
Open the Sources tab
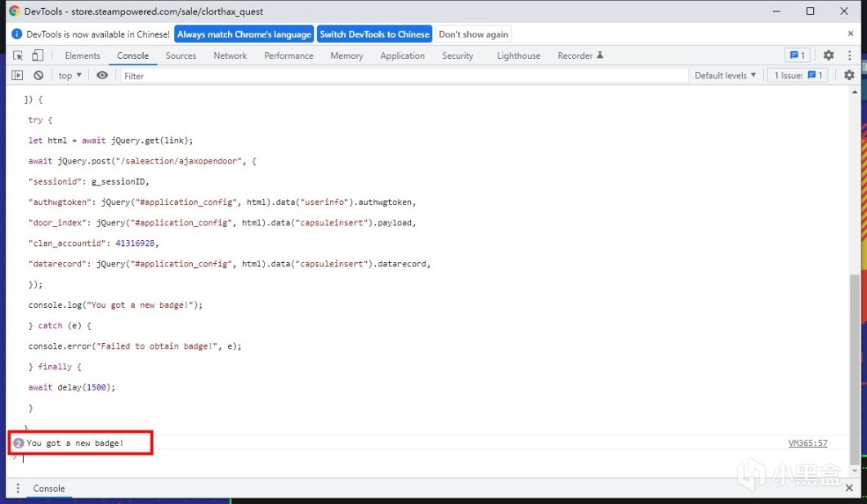pos(181,56)
